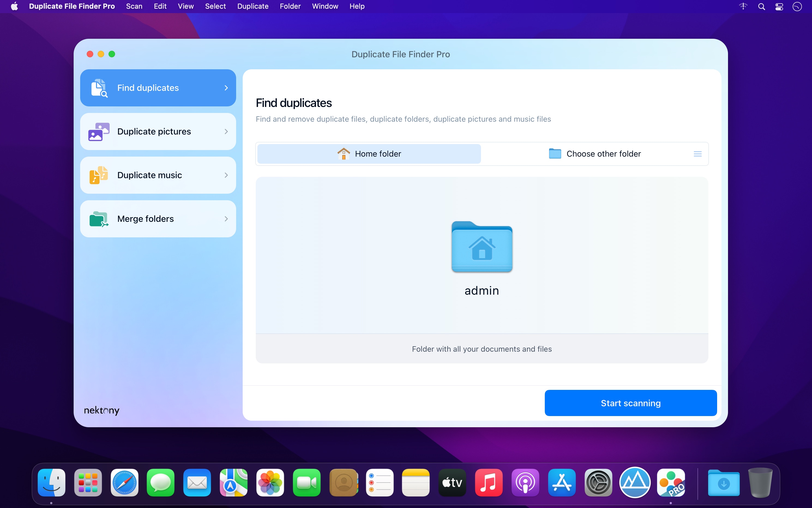Open the Downloads folder in the Dock
812x508 pixels.
click(724, 482)
